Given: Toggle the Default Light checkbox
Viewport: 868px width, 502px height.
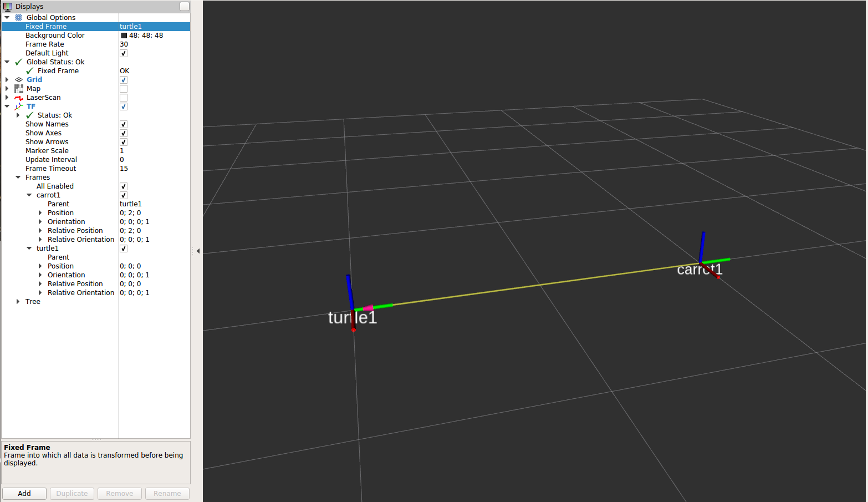Looking at the screenshot, I should click(x=124, y=53).
